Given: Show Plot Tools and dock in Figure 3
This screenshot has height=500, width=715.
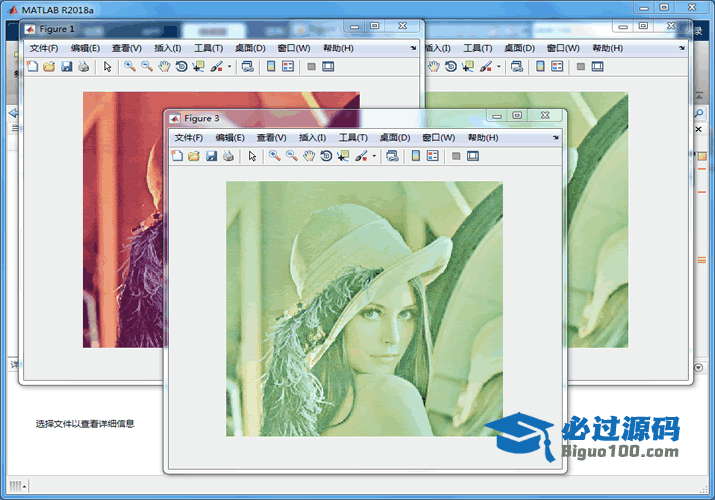Looking at the screenshot, I should [473, 156].
